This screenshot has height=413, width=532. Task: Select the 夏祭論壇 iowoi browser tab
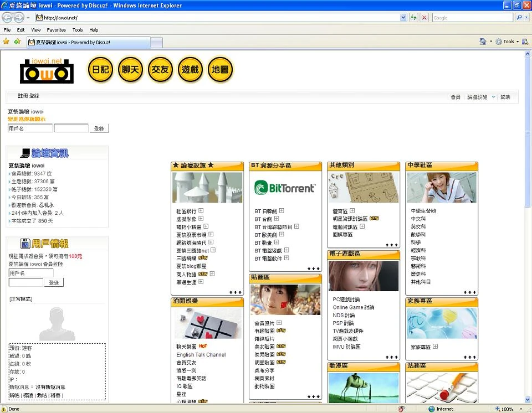pyautogui.click(x=88, y=43)
